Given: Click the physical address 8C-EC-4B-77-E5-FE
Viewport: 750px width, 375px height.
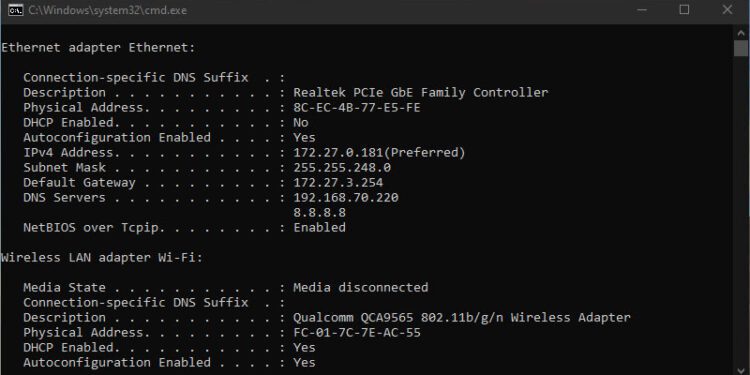Looking at the screenshot, I should pos(357,108).
